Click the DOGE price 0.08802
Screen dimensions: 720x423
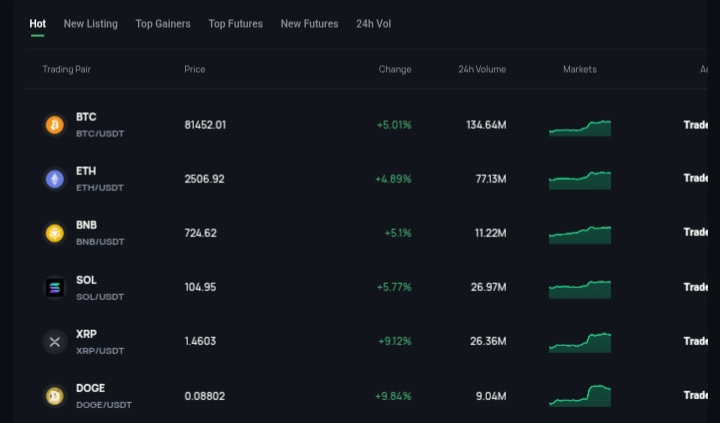click(x=205, y=396)
